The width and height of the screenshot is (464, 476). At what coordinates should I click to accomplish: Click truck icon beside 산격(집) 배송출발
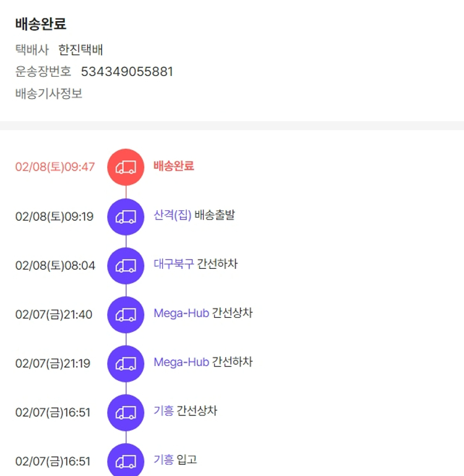pos(126,216)
